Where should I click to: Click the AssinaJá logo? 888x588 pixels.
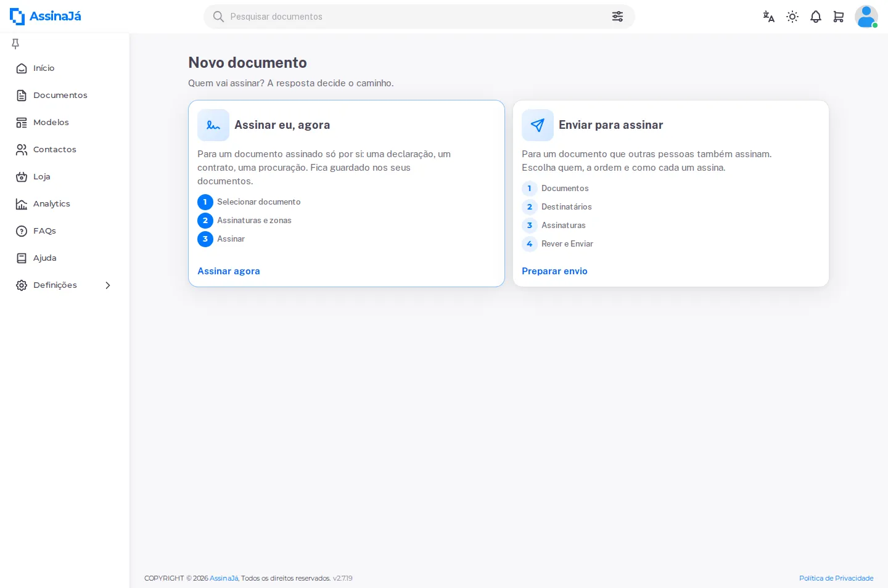[x=46, y=17]
